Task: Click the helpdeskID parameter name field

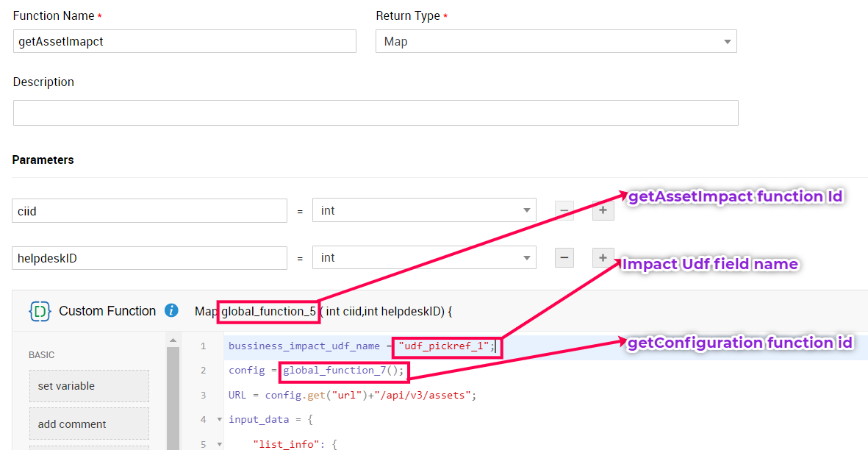Action: [150, 258]
